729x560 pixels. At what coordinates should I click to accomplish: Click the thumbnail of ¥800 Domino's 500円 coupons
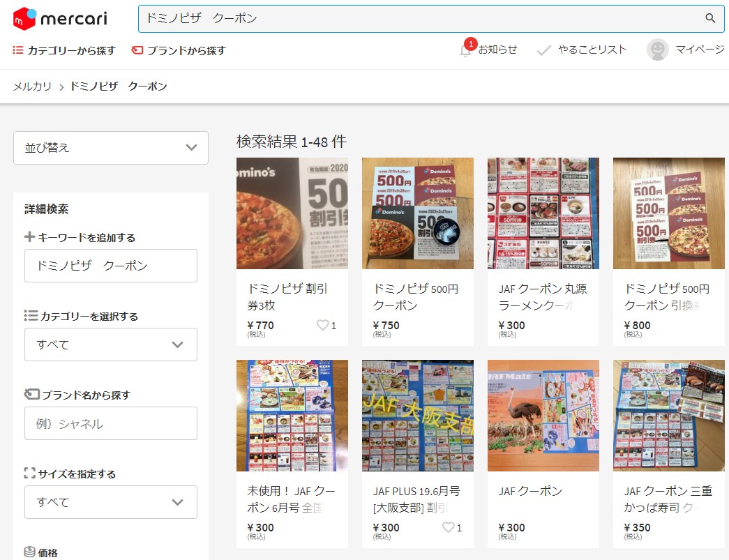point(668,213)
